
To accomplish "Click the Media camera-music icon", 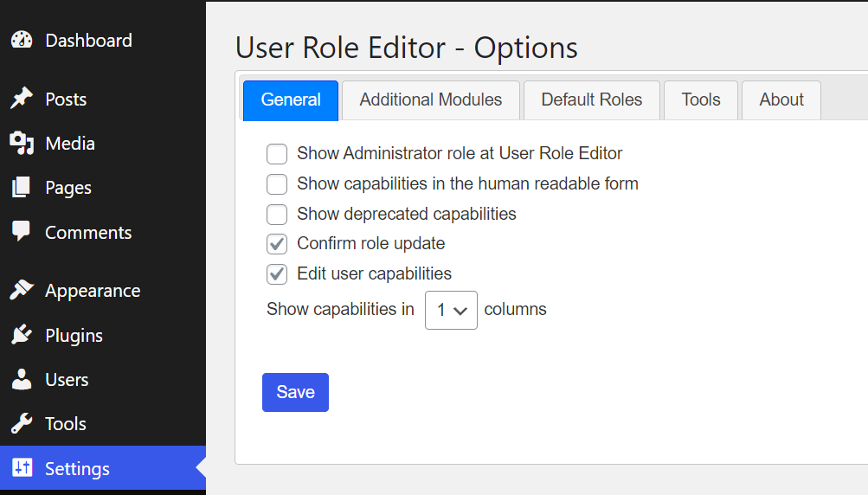I will point(22,143).
